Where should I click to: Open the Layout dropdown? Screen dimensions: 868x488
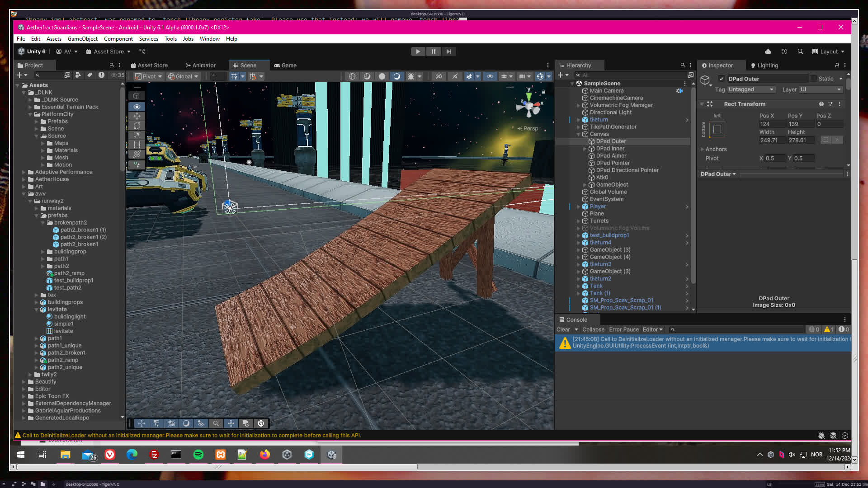tap(829, 52)
